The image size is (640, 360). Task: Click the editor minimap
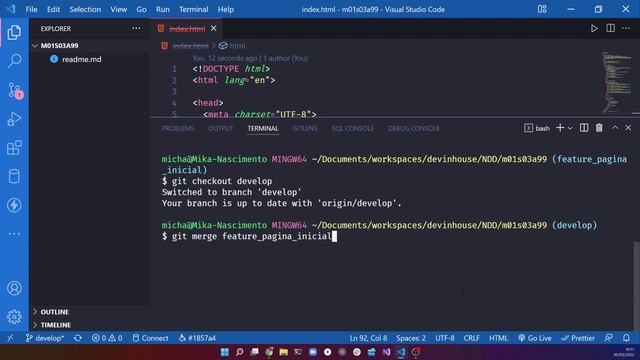coord(617,83)
